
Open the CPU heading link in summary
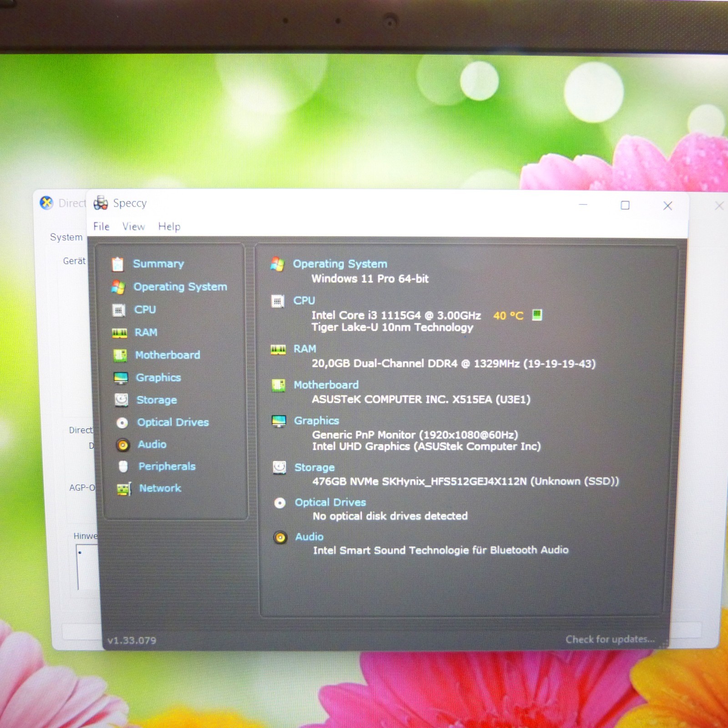pos(304,301)
